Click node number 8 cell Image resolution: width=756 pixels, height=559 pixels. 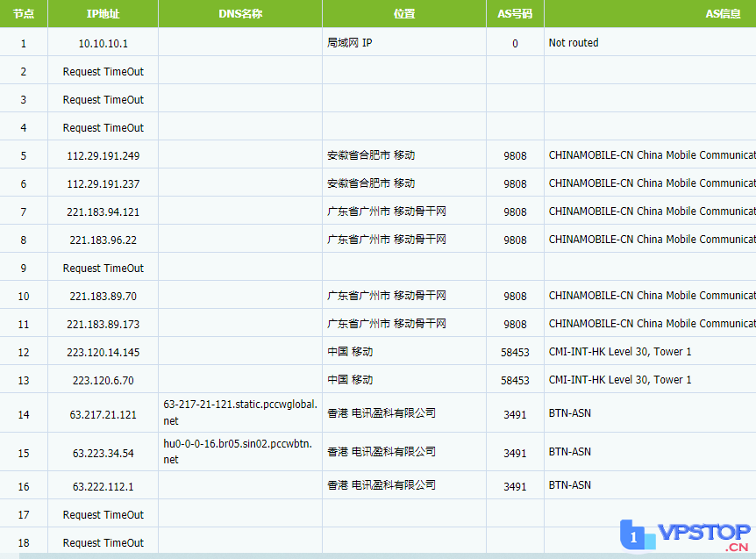tap(24, 240)
